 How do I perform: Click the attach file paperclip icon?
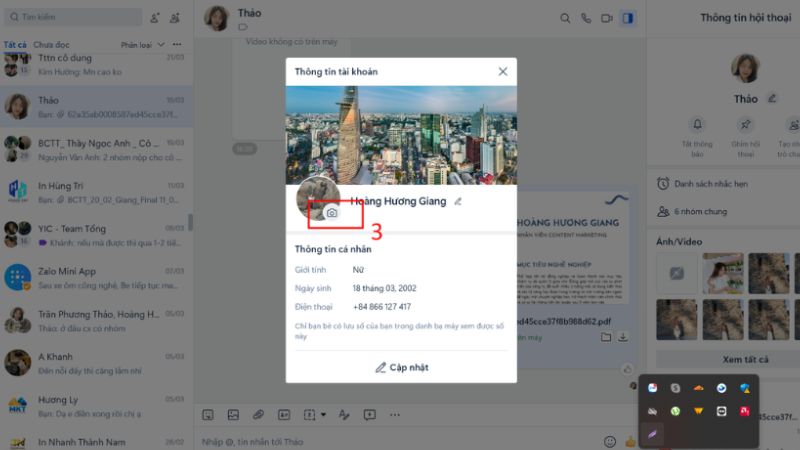[259, 415]
